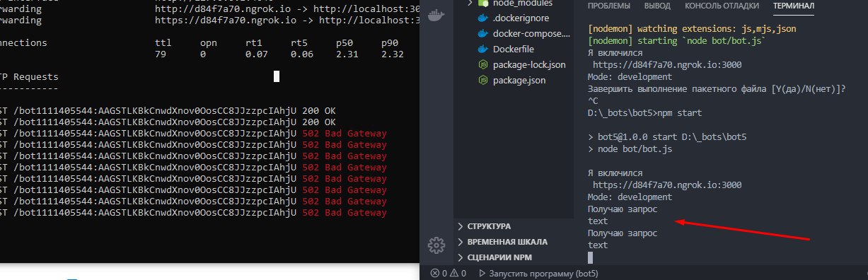The width and height of the screenshot is (868, 280).
Task: Select the node_modules folder name
Action: [522, 4]
